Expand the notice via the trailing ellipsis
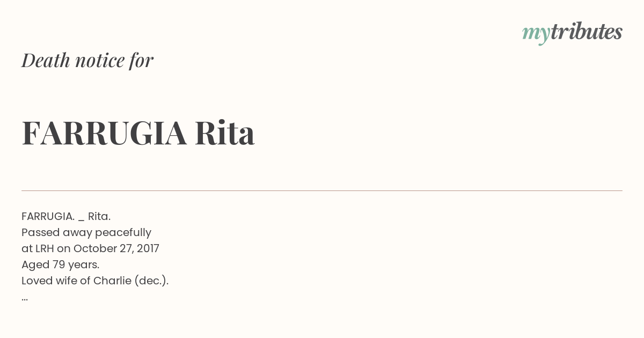 25,298
